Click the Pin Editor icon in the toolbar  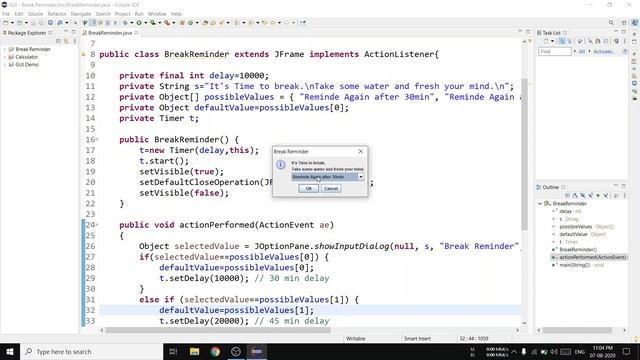(302, 23)
